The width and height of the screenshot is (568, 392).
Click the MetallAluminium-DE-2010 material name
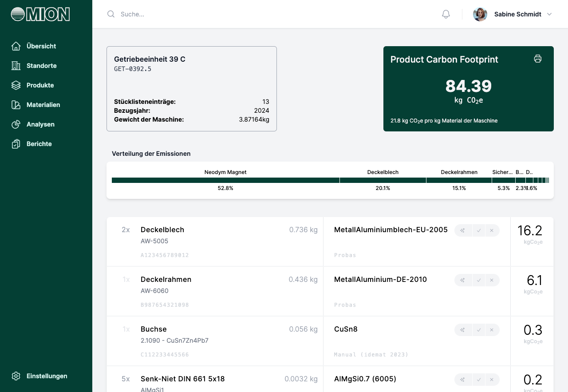click(380, 279)
